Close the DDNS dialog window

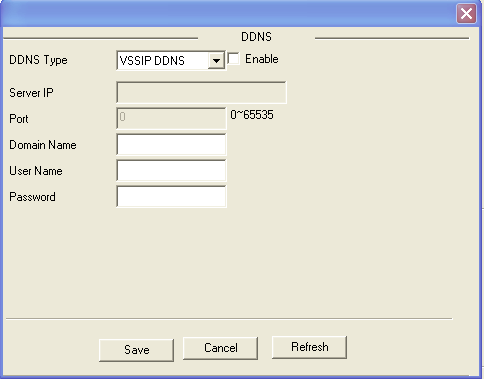[466, 14]
